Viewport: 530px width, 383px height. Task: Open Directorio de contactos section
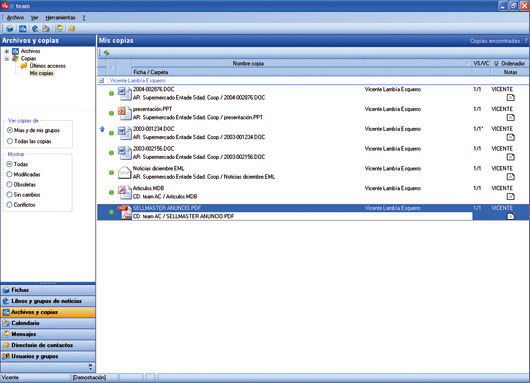coord(48,345)
